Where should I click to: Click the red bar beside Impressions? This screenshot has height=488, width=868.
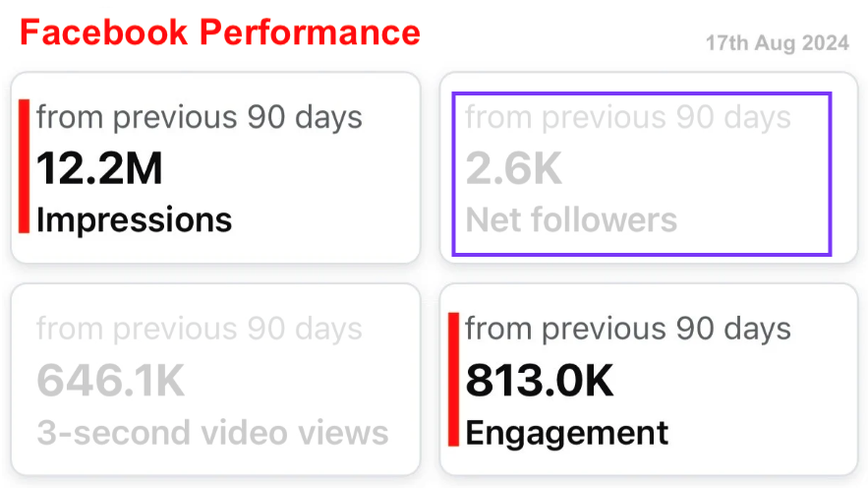(x=24, y=166)
